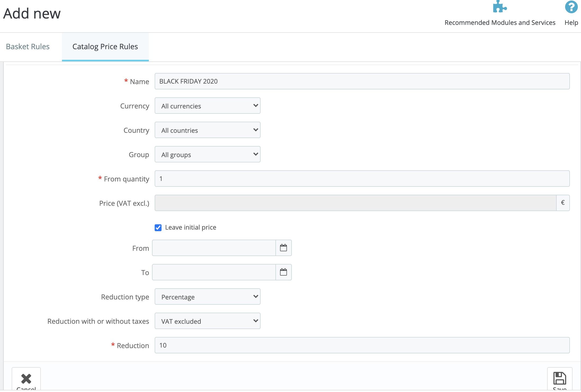
Task: Open the To date calendar icon
Action: [x=283, y=272]
